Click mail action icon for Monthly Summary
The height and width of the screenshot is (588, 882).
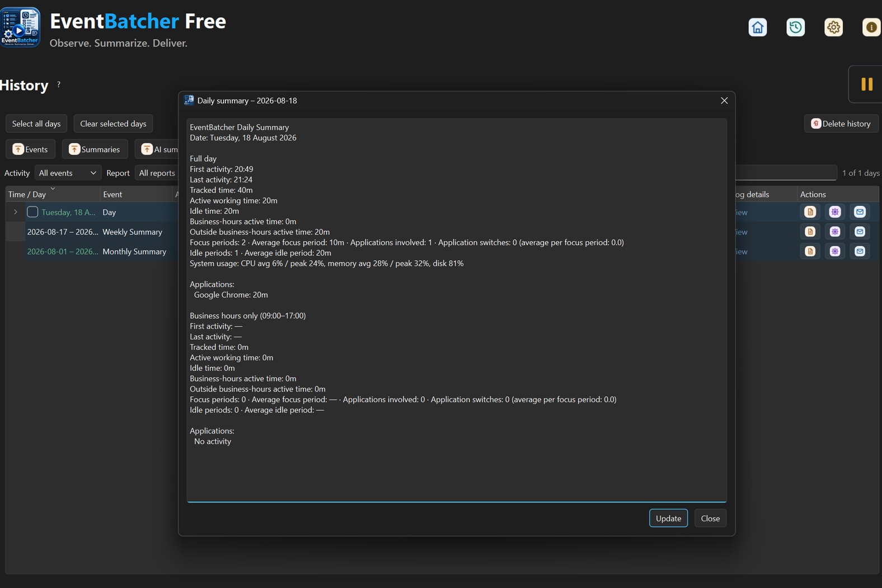[x=860, y=251]
